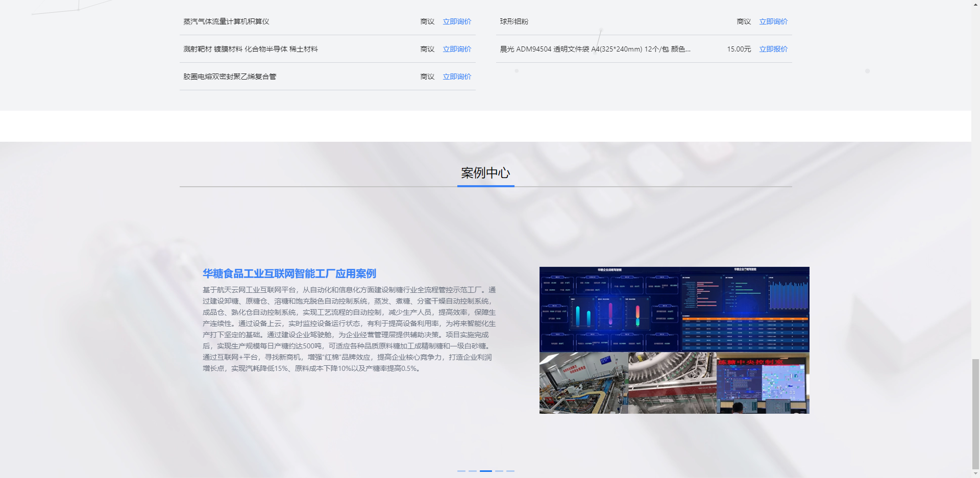Go to first carousel slide indicator
Screen dimensions: 980x478
point(461,471)
